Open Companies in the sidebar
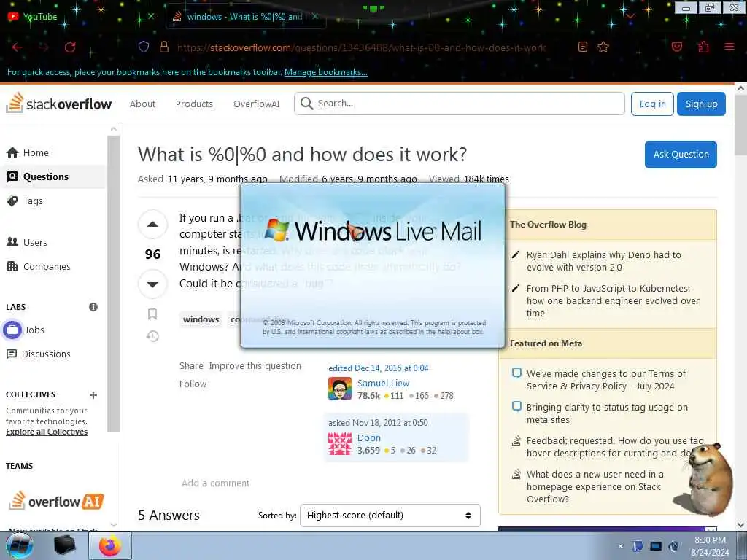This screenshot has height=560, width=747. [47, 267]
